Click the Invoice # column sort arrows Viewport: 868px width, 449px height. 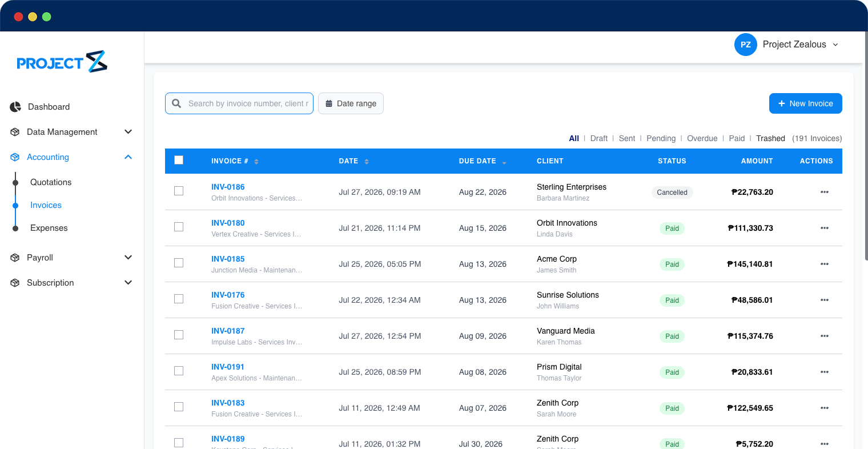(x=256, y=162)
